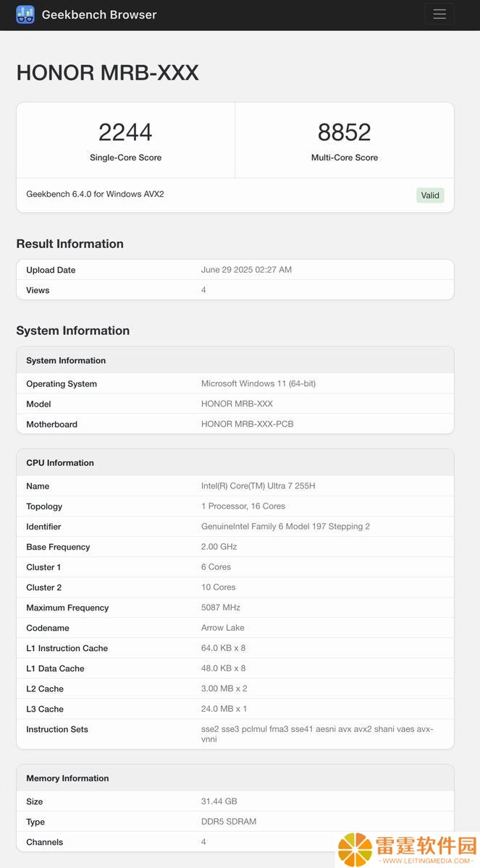Select the 5087 MHz maximum frequency value
Image resolution: width=480 pixels, height=868 pixels.
tap(221, 607)
